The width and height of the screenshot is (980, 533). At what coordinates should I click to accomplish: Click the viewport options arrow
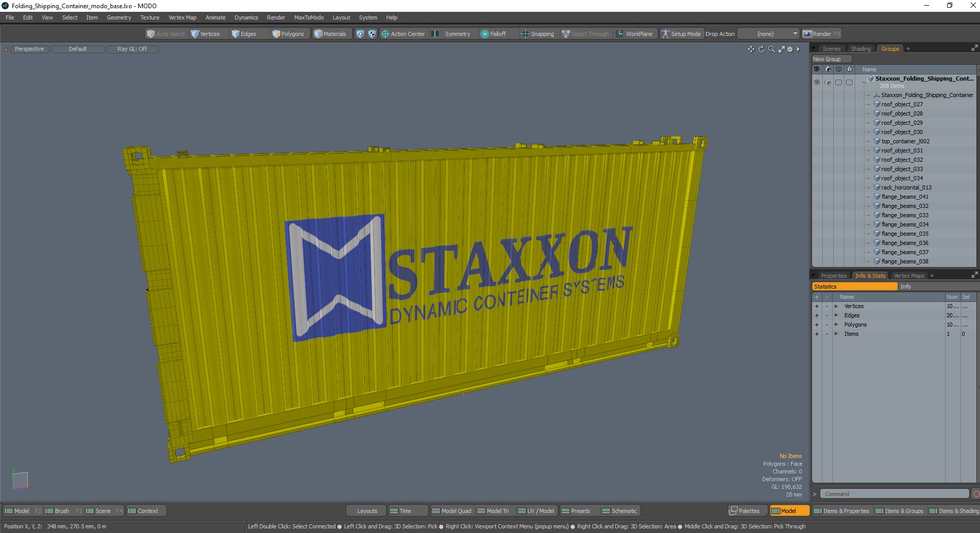[x=798, y=49]
